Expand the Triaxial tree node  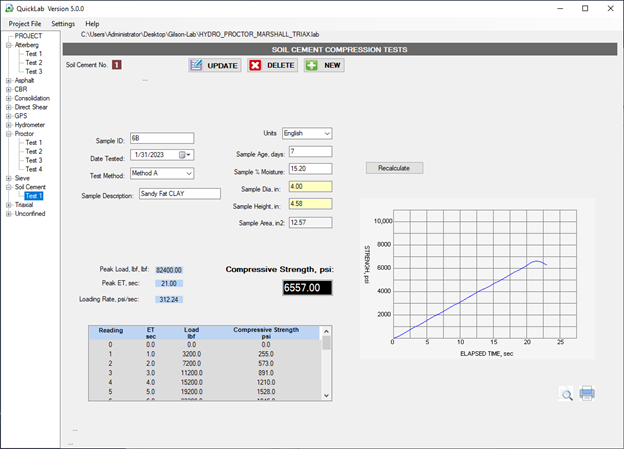pos(9,205)
